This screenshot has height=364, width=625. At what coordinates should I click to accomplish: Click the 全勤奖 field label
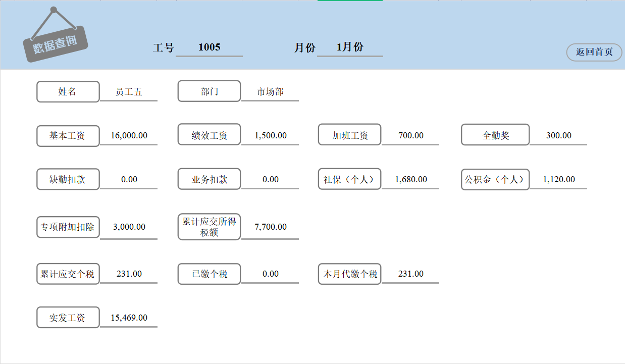pos(495,135)
